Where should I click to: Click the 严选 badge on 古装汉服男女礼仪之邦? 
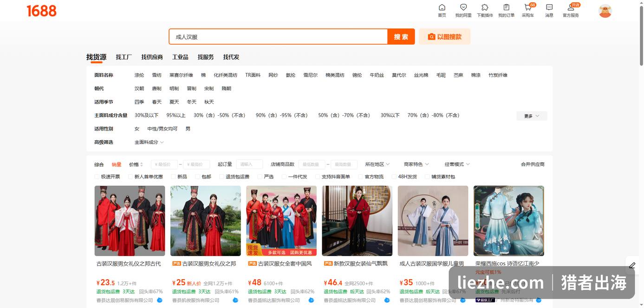coord(176,263)
